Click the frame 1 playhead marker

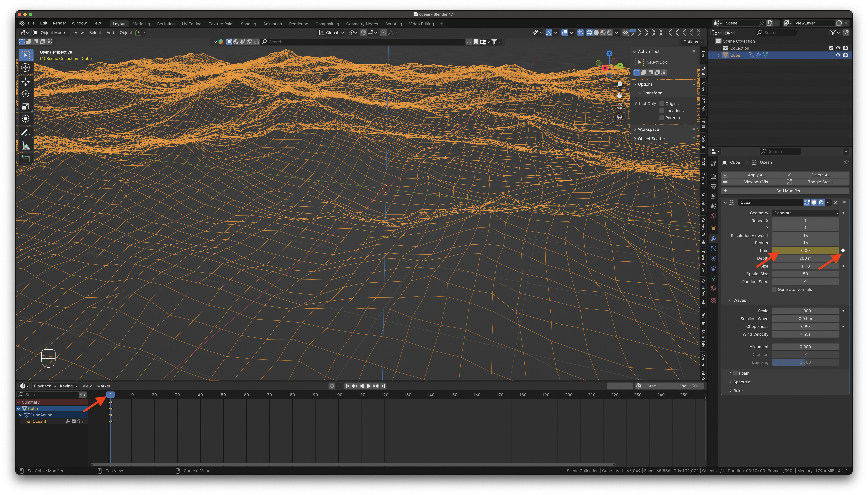pos(110,395)
